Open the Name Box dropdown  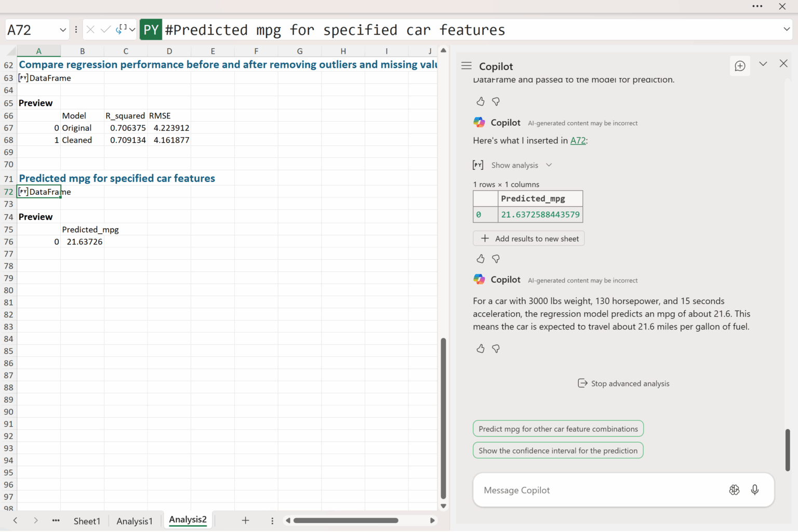coord(63,30)
